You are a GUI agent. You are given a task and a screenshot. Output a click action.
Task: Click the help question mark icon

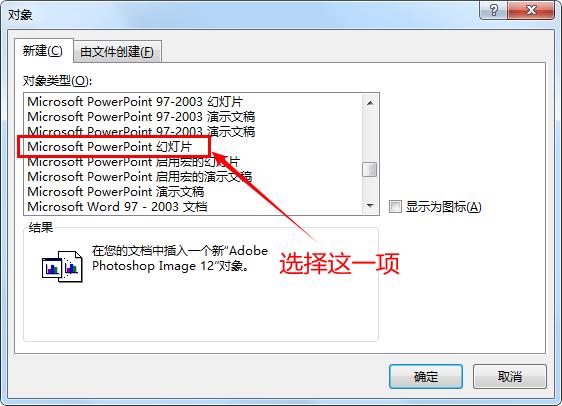coord(493,10)
